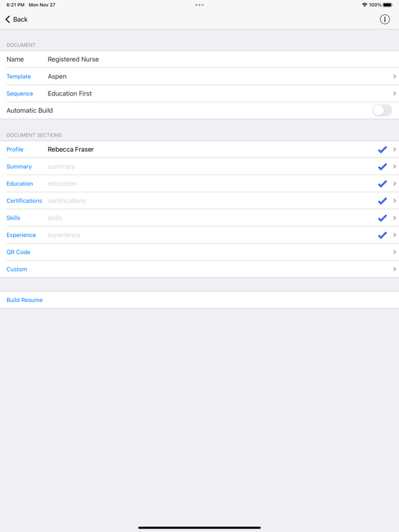Tap the Back chevron arrow

click(8, 19)
